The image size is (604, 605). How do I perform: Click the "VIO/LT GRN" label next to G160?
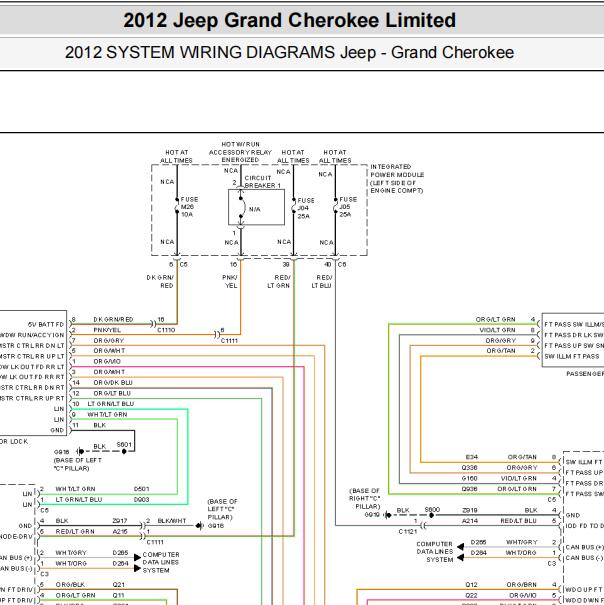click(x=519, y=478)
